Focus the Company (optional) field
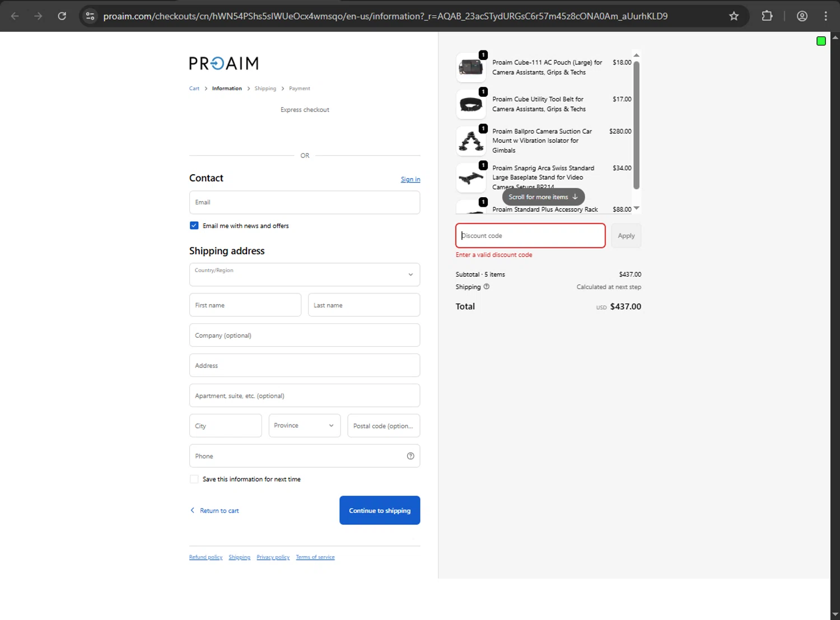 tap(305, 335)
